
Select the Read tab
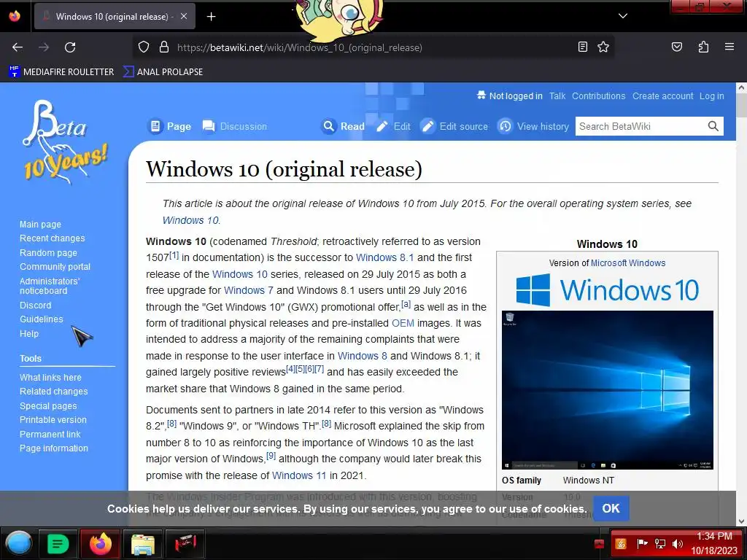pos(343,126)
